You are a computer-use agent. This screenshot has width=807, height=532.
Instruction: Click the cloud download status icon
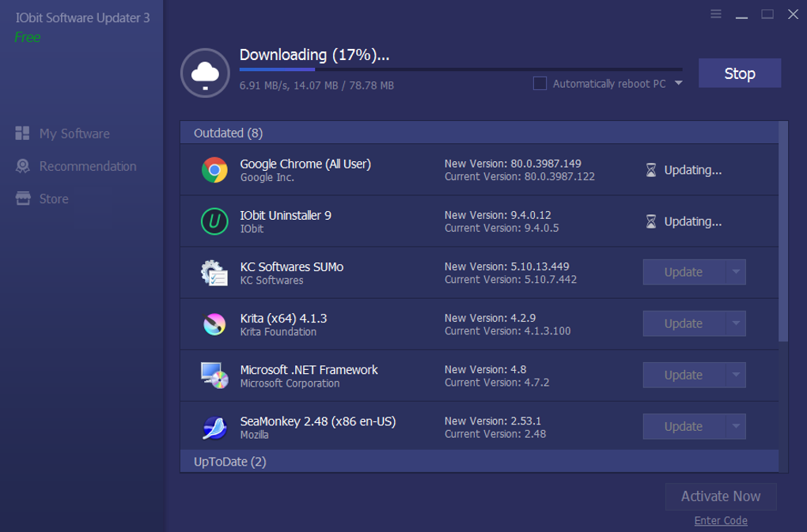click(x=205, y=73)
